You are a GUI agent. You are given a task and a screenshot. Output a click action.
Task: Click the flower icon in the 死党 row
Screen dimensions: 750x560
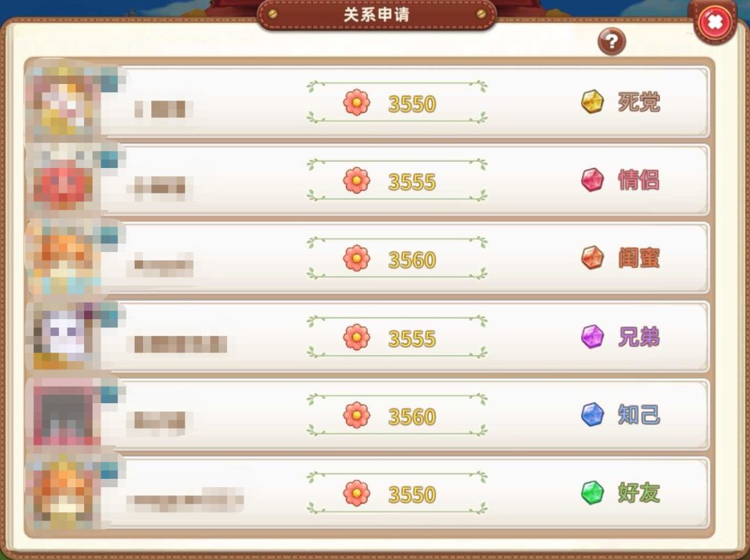pos(356,103)
